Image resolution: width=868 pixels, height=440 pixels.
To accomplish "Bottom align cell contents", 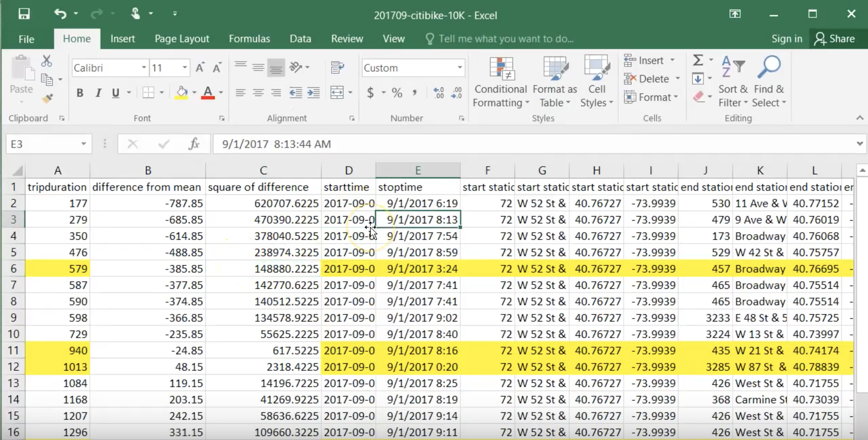I will click(x=276, y=67).
